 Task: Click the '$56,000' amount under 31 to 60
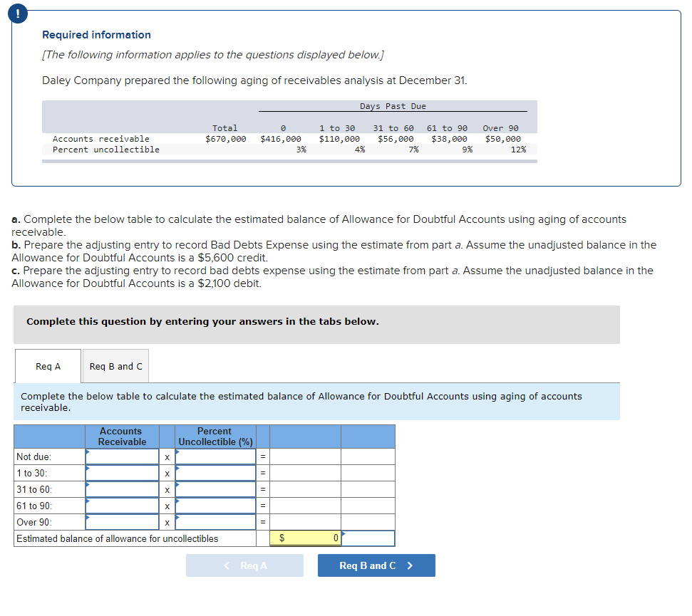[x=396, y=139]
